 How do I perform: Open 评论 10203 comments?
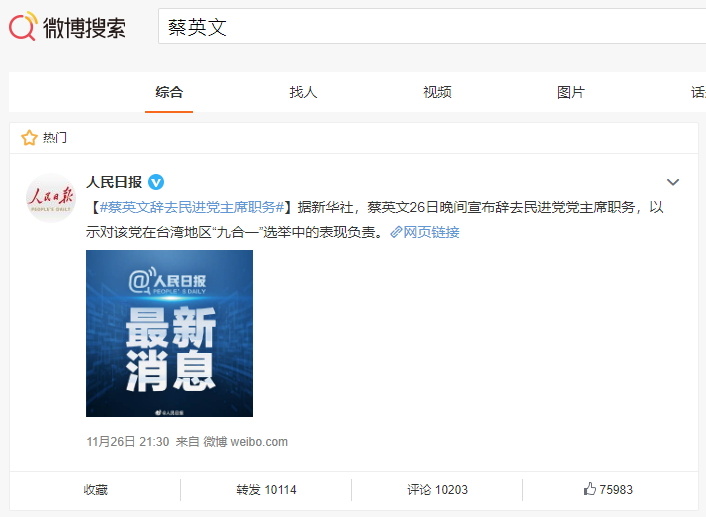[x=437, y=490]
